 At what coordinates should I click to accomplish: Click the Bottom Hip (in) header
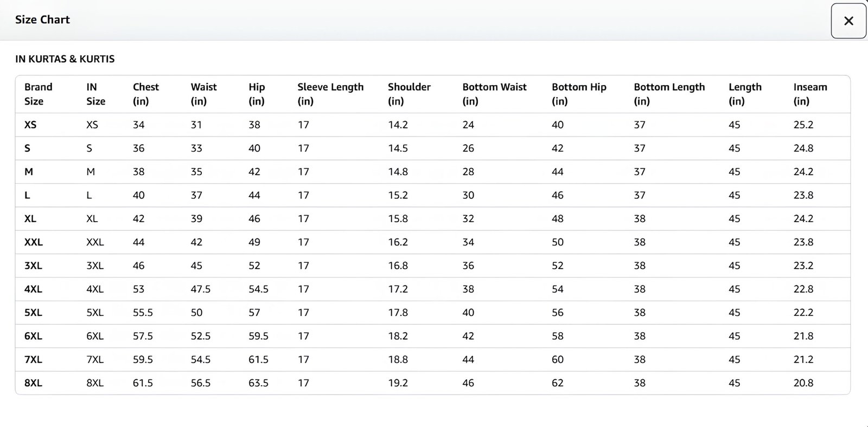coord(578,94)
